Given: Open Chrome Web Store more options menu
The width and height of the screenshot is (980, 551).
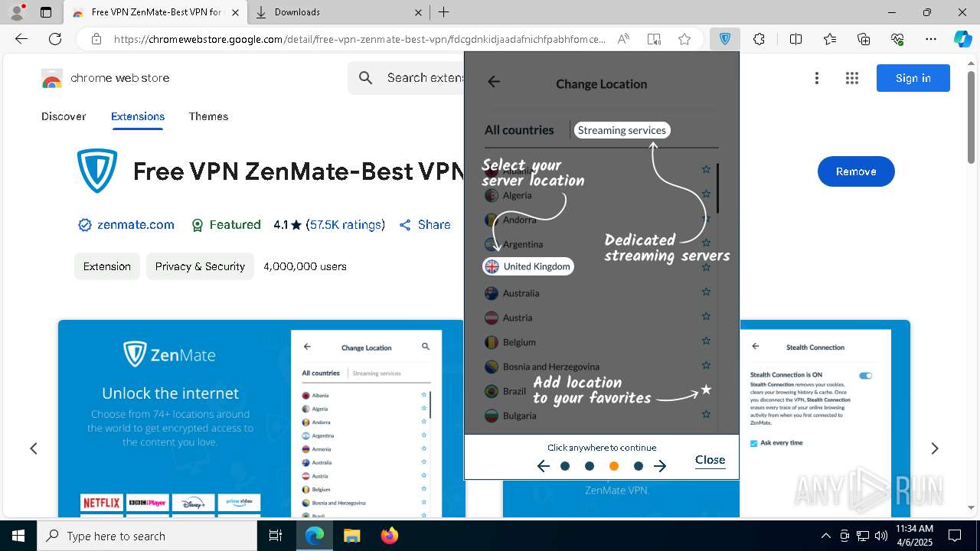Looking at the screenshot, I should [x=817, y=78].
